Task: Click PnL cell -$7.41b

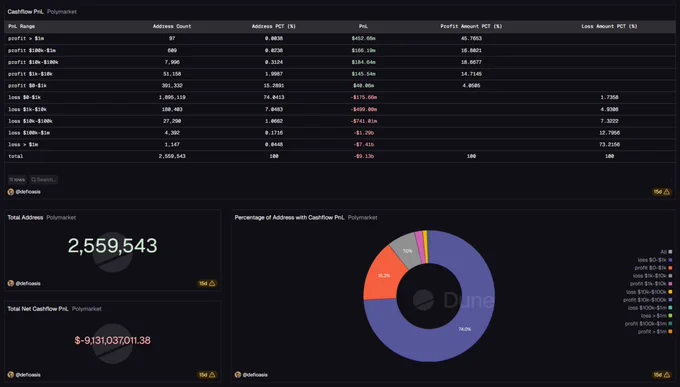Action: click(x=364, y=144)
